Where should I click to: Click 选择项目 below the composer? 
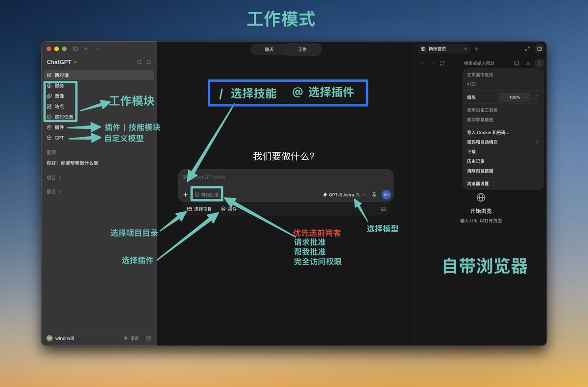pos(199,209)
